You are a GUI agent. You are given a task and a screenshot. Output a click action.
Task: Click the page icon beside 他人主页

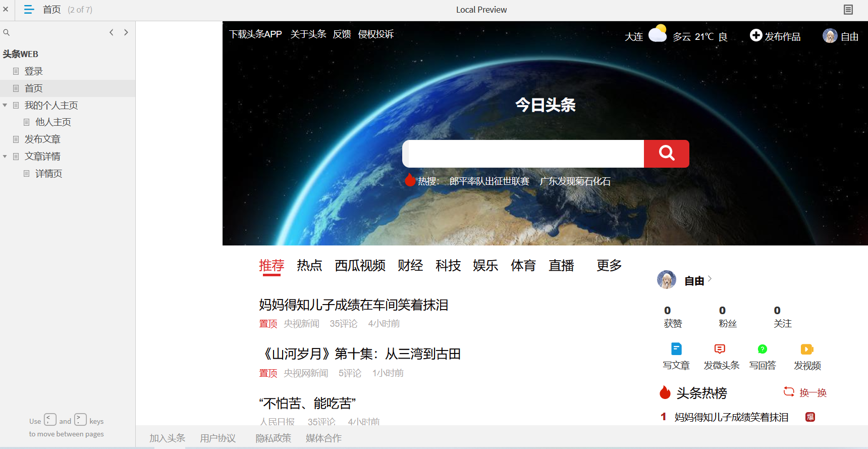click(27, 122)
